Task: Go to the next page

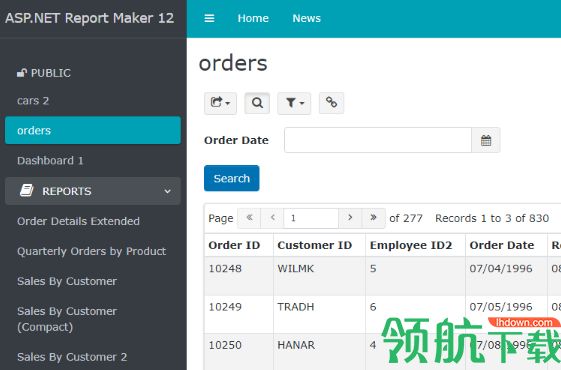Action: pos(350,218)
